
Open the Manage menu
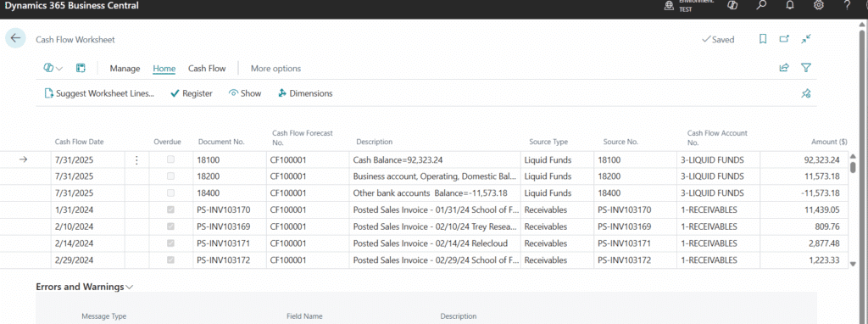125,69
